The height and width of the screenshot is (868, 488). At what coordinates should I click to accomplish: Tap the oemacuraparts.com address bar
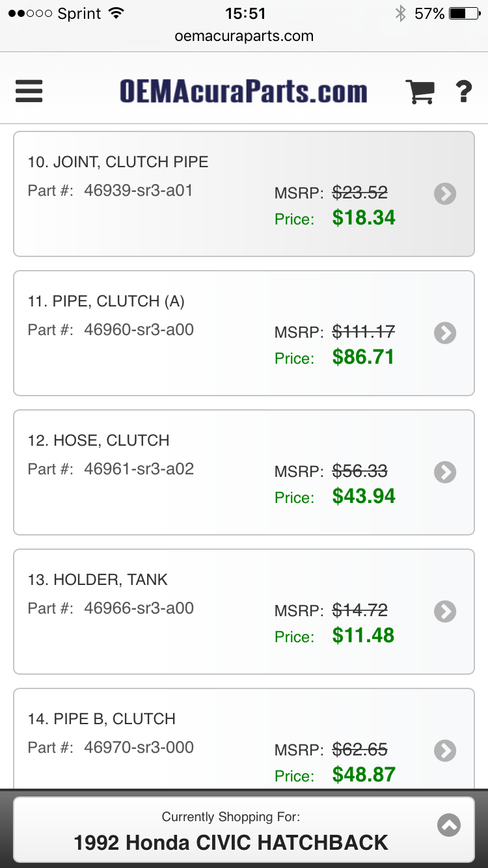244,36
